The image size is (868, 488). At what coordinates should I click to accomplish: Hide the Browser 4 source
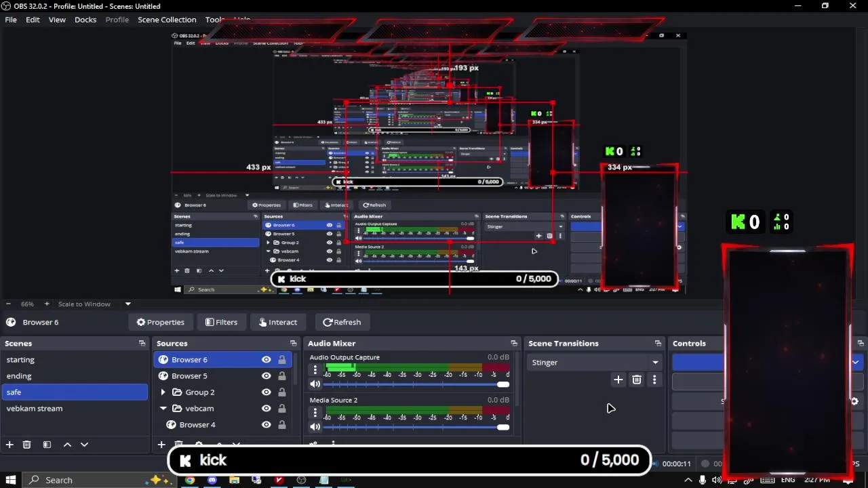[267, 425]
